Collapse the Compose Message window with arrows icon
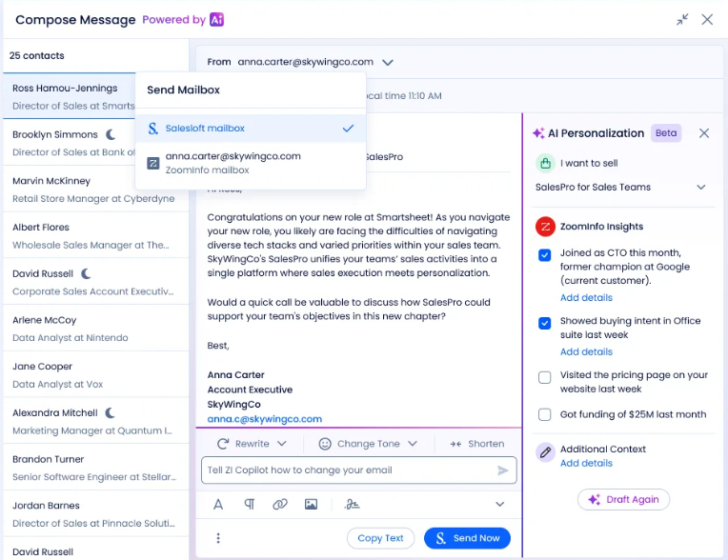Image resolution: width=728 pixels, height=560 pixels. pos(682,19)
